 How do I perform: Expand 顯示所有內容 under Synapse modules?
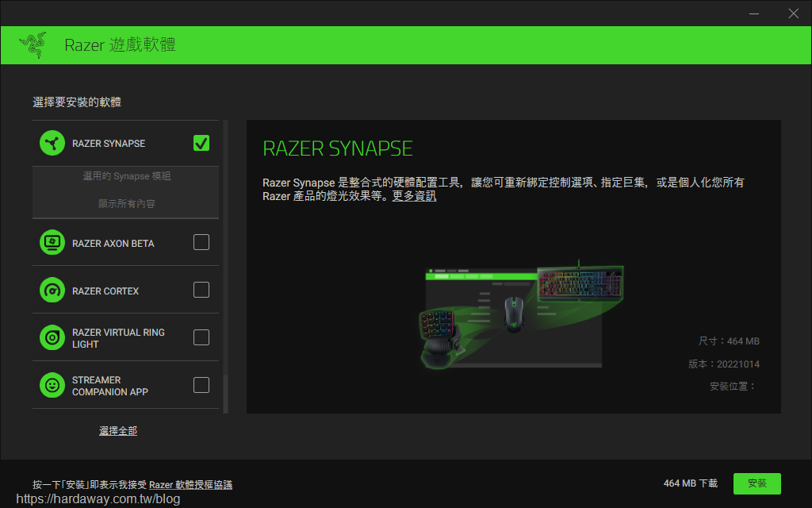click(127, 204)
